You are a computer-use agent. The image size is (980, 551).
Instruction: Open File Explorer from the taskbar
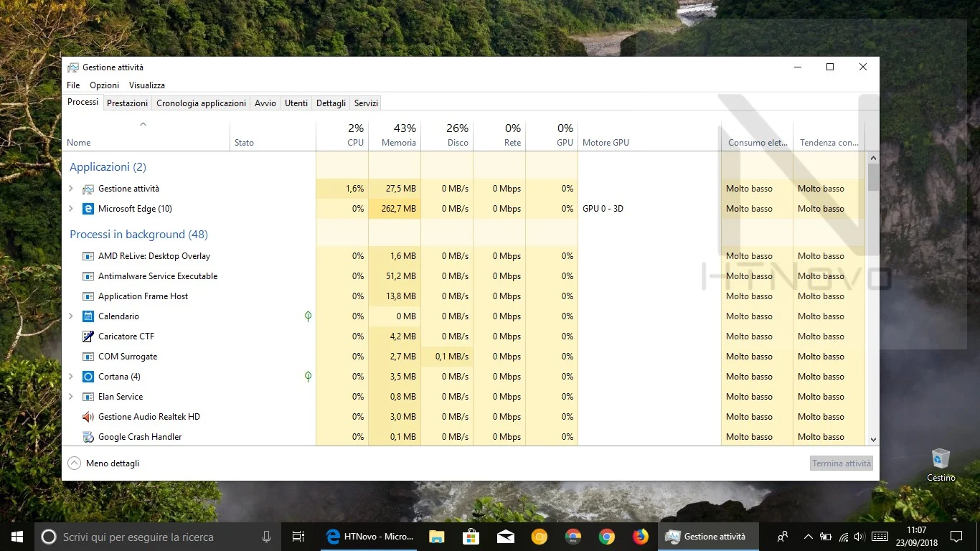436,537
